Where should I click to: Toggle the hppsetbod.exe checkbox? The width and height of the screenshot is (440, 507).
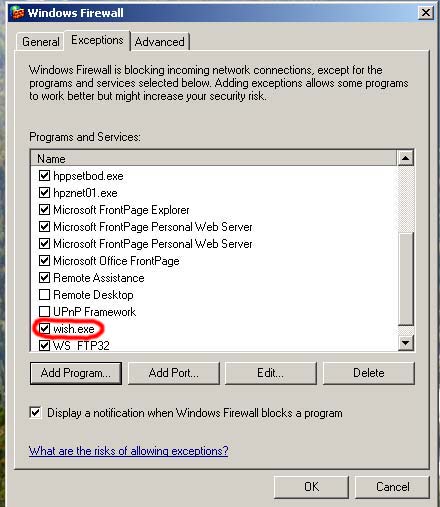click(44, 176)
